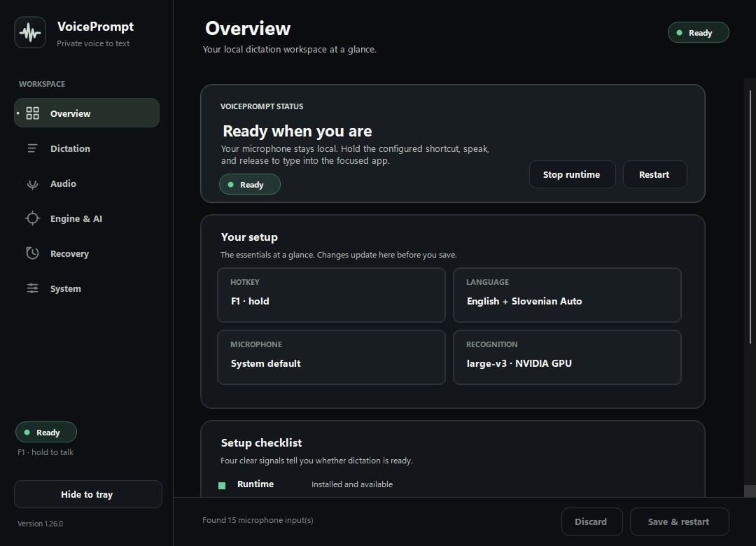This screenshot has width=756, height=546.
Task: Click the scrollbar down arrow
Action: pos(750,491)
